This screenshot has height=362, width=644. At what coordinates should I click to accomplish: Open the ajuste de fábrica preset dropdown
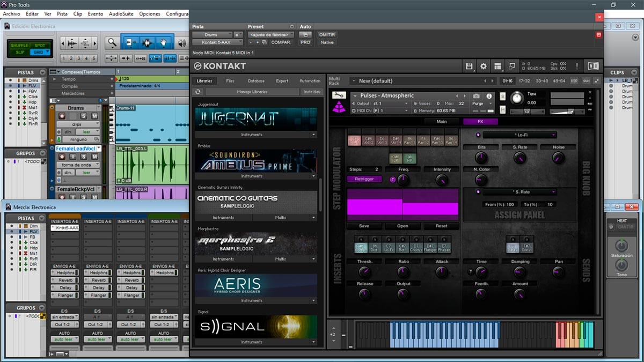[271, 34]
